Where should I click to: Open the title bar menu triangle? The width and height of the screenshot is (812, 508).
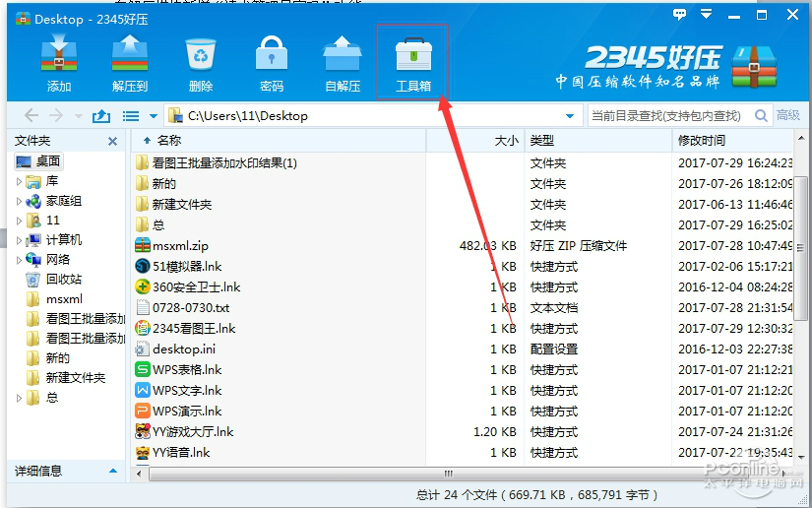pos(706,14)
